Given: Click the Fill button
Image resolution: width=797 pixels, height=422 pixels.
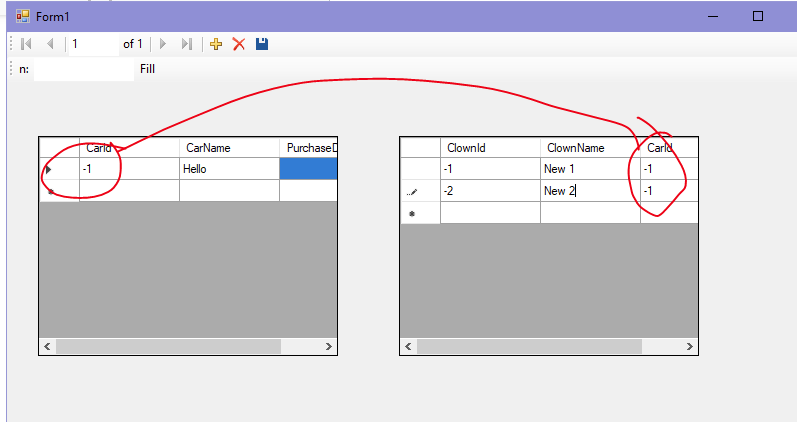Looking at the screenshot, I should pos(147,69).
